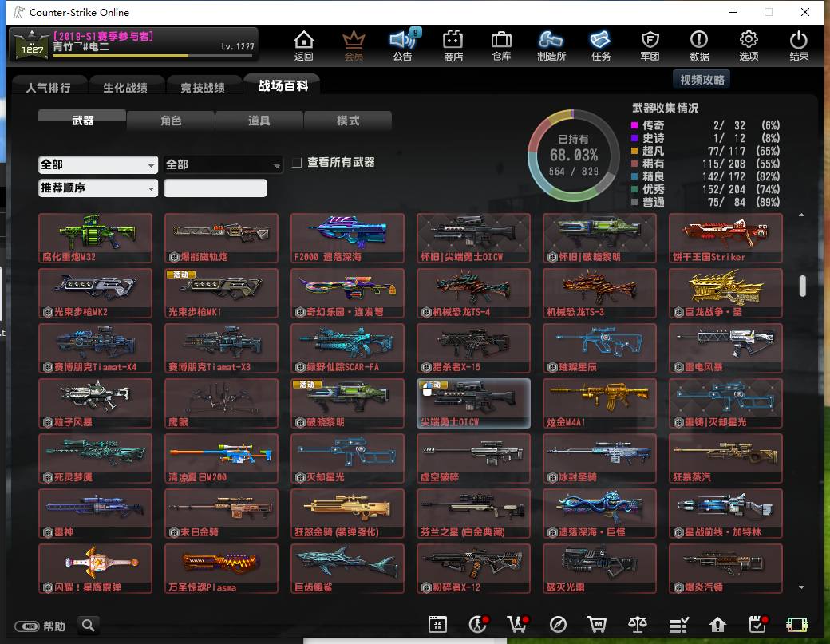Click the balance scale icon

click(x=638, y=625)
